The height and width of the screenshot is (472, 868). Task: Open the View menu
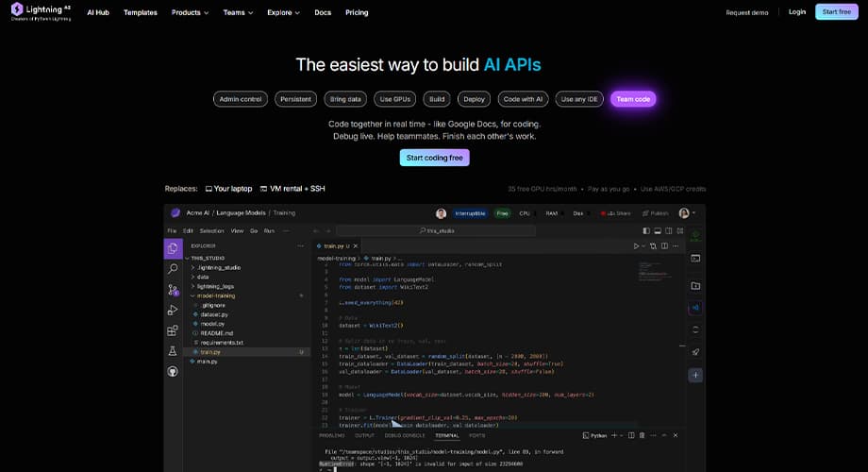[237, 231]
